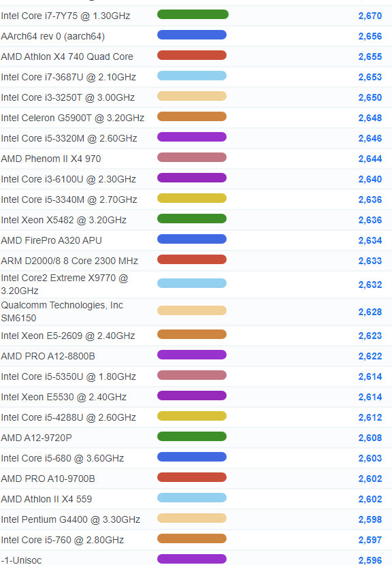Click the 2,655 score value

pos(370,56)
